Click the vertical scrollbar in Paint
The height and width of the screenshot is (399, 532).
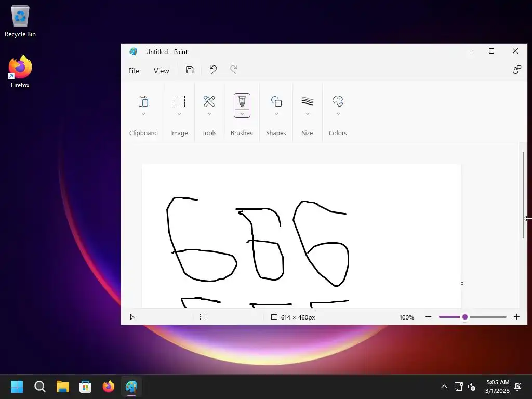523,195
